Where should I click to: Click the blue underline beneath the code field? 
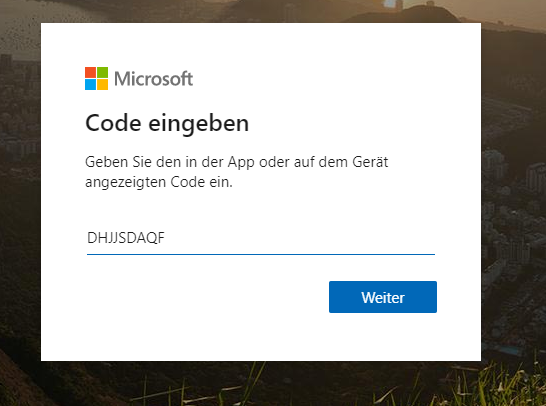coord(261,255)
